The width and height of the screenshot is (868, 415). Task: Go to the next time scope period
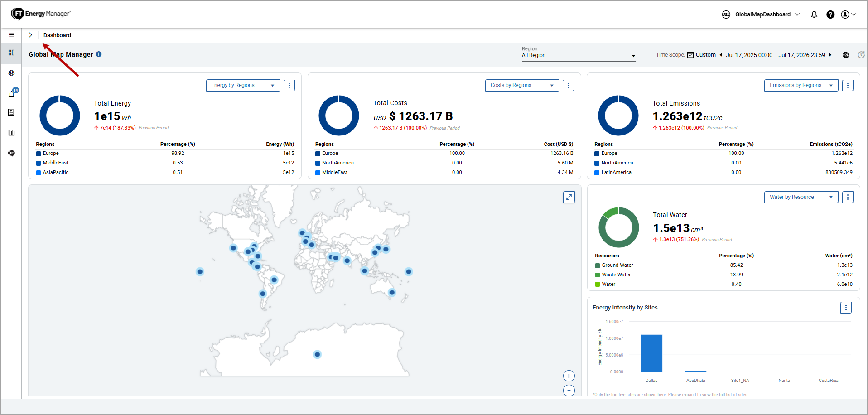830,55
